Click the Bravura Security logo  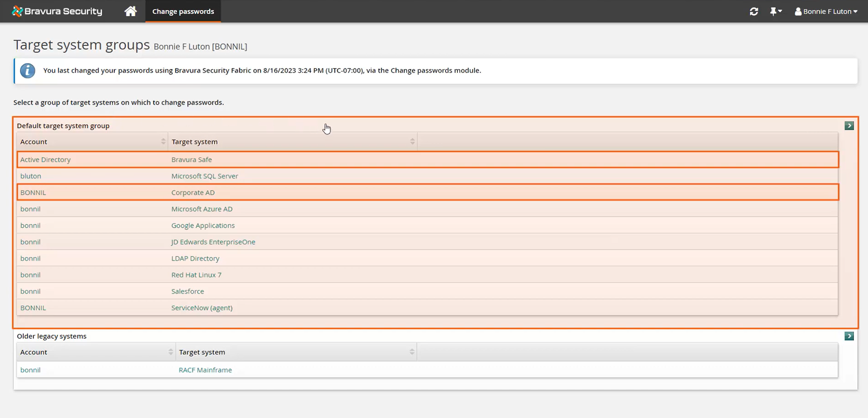(56, 11)
